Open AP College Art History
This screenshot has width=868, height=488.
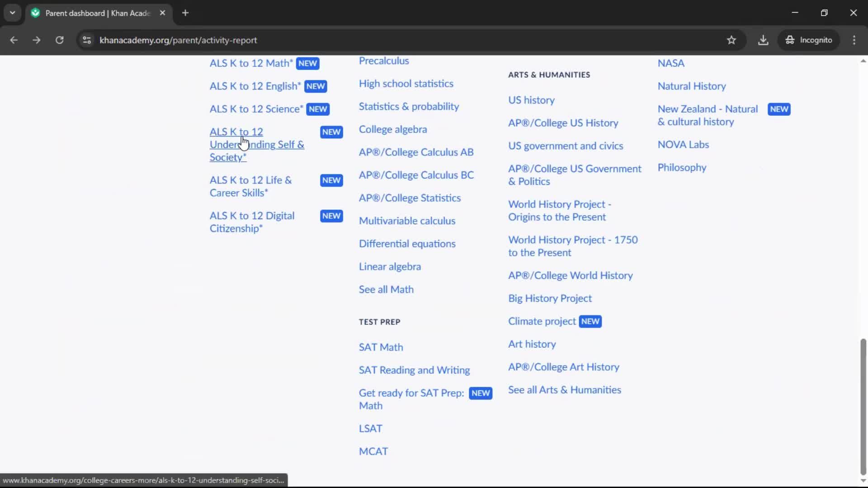coord(564,367)
